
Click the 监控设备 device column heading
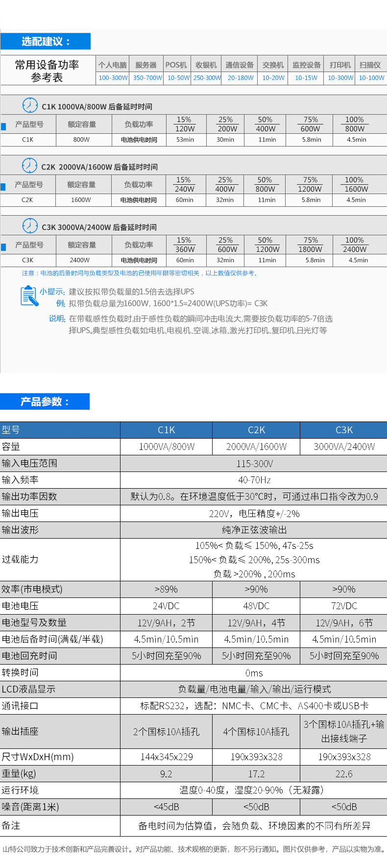pyautogui.click(x=306, y=65)
